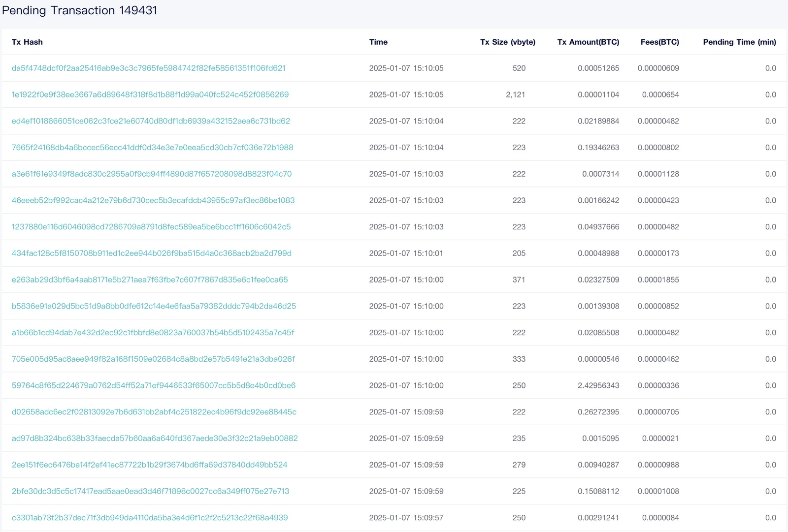
Task: Select the fee value 0.00000802
Action: 658,148
